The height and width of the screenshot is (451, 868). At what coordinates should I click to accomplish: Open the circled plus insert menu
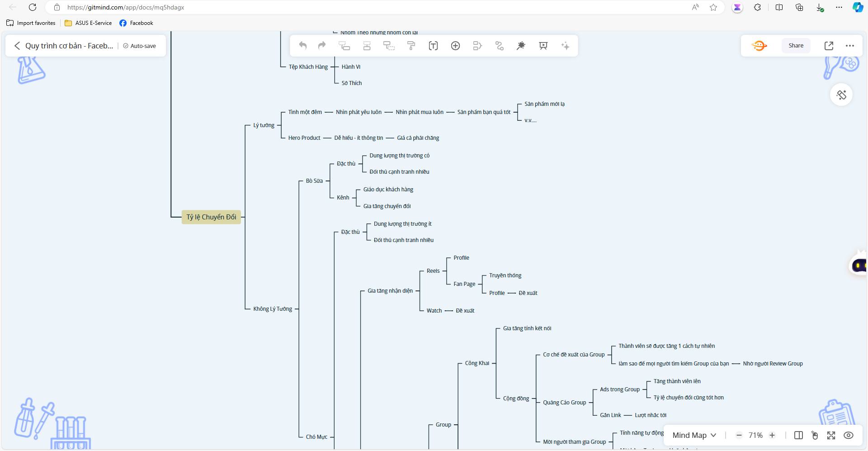click(x=455, y=46)
